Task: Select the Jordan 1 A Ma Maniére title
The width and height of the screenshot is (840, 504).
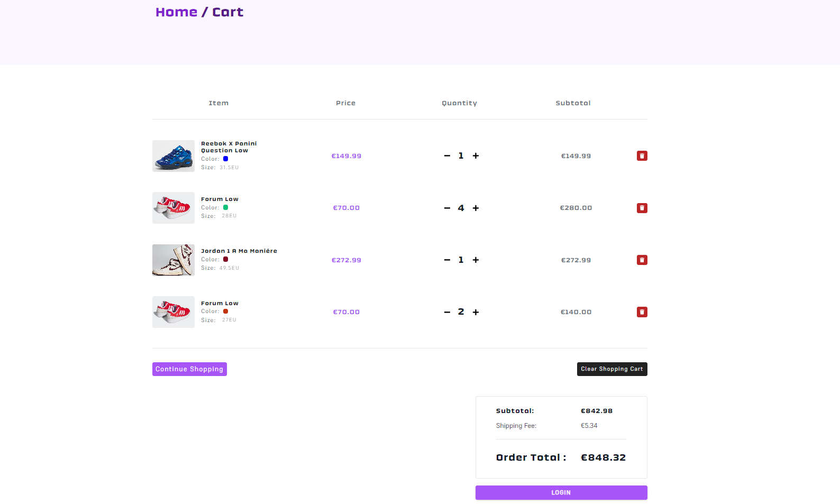Action: tap(239, 251)
